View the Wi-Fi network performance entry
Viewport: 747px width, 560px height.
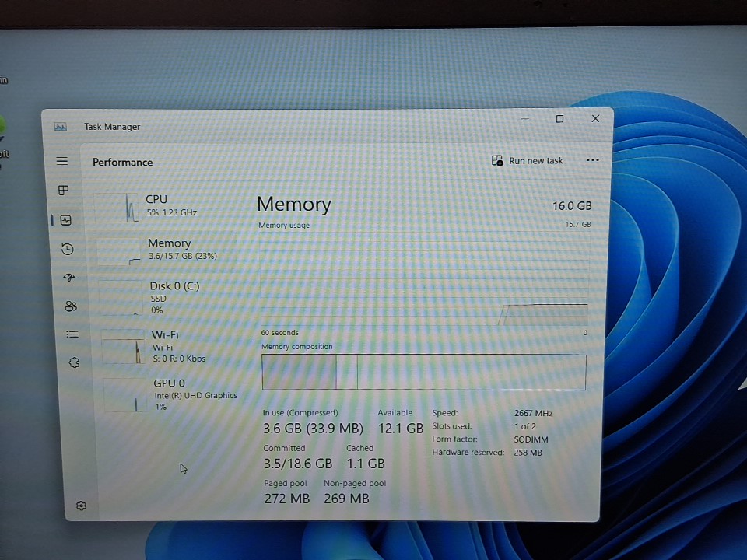click(x=175, y=346)
